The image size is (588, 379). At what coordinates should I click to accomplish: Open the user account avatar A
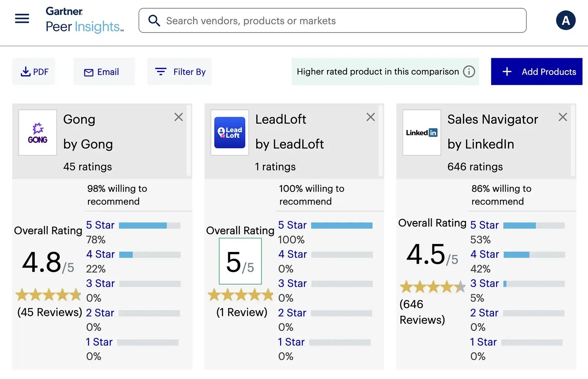tap(566, 20)
